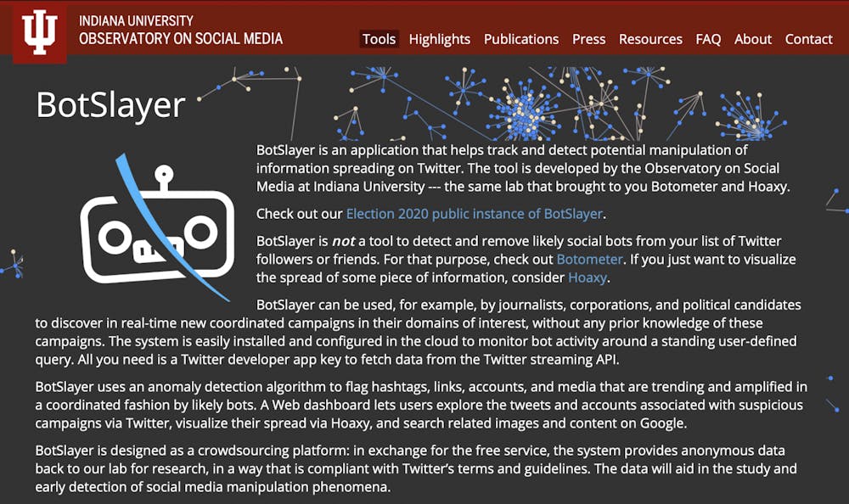This screenshot has height=504, width=849.
Task: Open the Resources menu item
Action: click(650, 39)
